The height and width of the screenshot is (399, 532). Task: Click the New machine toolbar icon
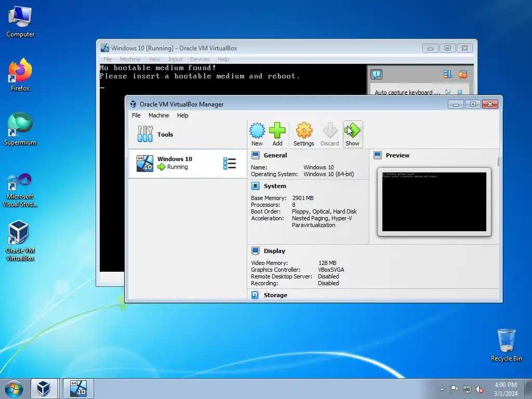click(257, 135)
